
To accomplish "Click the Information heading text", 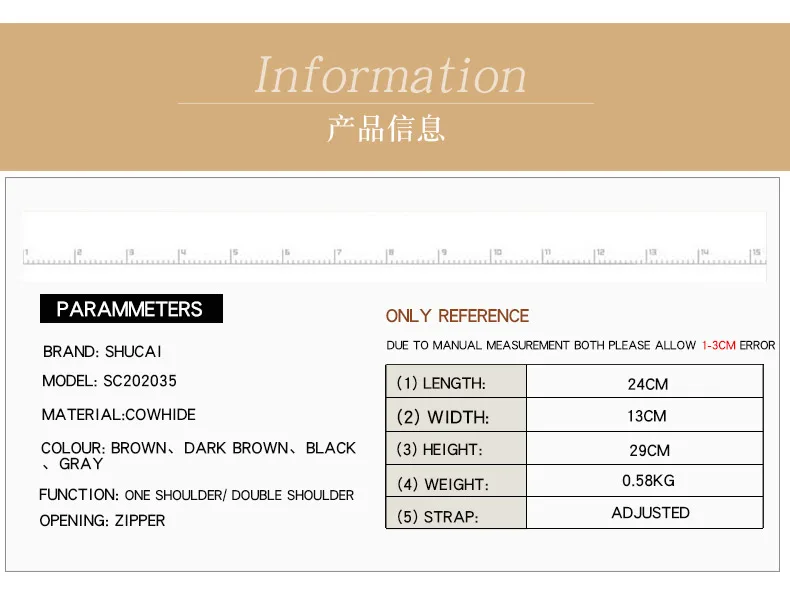I will click(x=390, y=76).
